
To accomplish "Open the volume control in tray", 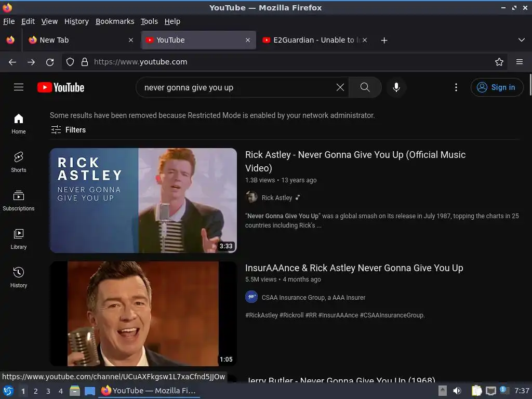I will (x=457, y=391).
